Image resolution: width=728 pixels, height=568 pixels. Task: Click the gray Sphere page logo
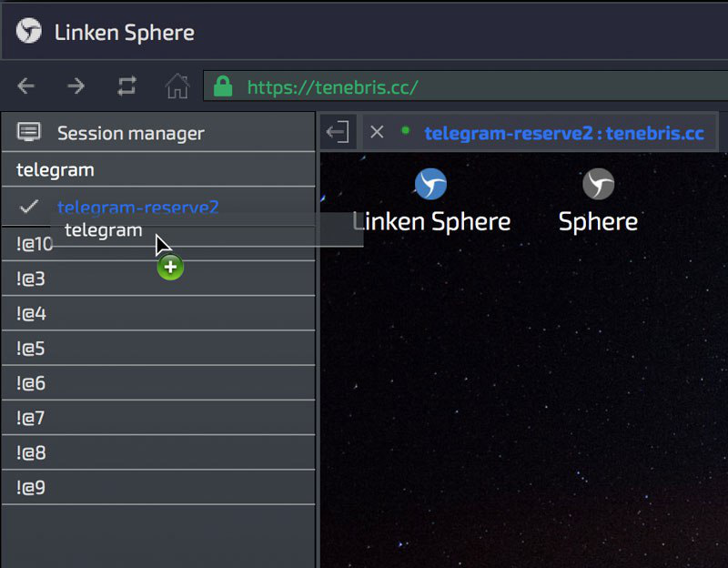[598, 184]
